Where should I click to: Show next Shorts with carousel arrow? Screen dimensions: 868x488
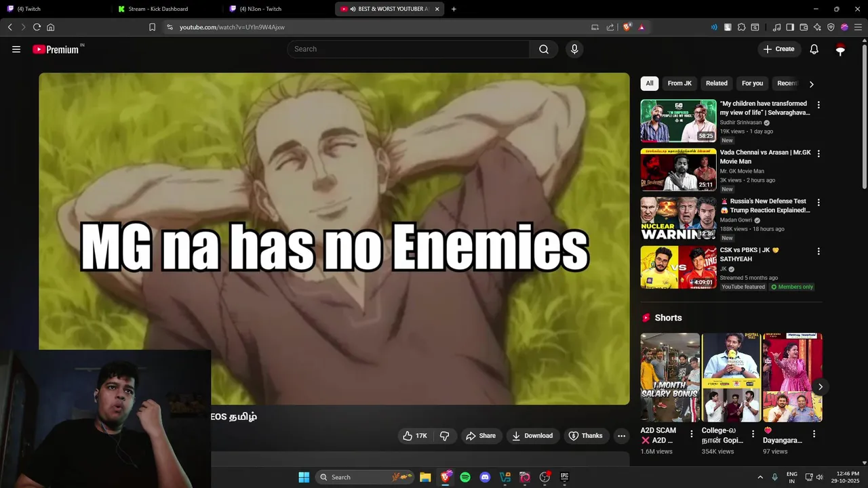tap(820, 387)
